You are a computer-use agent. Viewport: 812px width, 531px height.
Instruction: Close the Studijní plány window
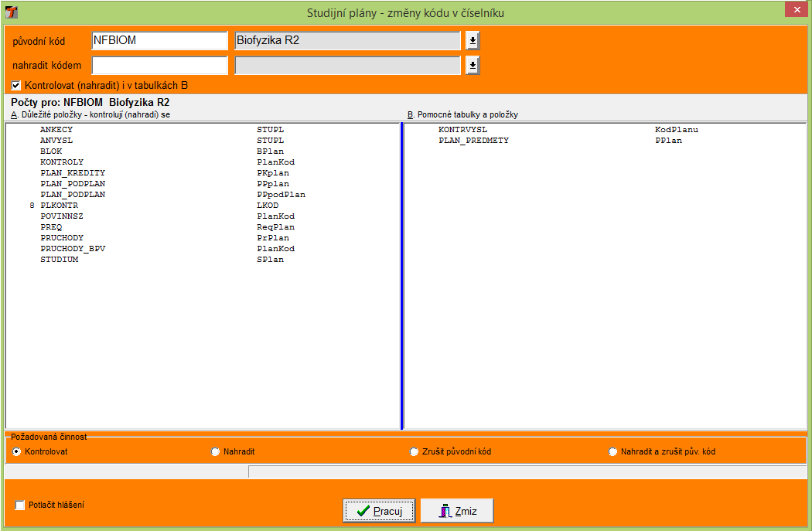(x=795, y=9)
